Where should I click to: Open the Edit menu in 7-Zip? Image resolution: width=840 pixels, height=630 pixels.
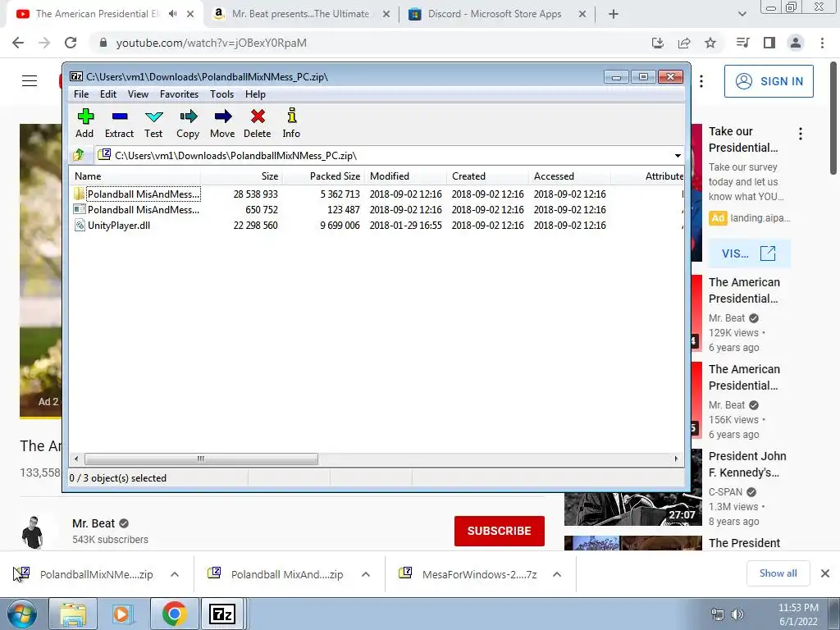point(107,94)
